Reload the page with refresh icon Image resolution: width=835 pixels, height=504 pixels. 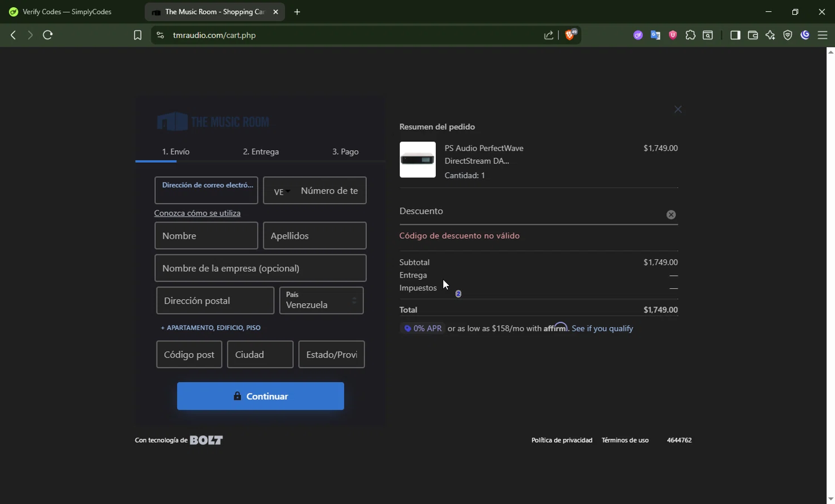48,35
